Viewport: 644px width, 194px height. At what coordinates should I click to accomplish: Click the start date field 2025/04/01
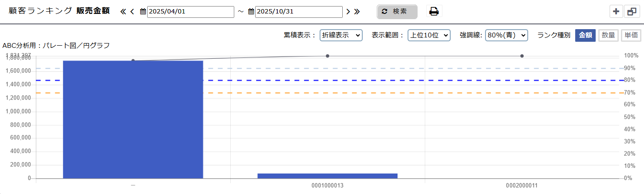tap(191, 12)
